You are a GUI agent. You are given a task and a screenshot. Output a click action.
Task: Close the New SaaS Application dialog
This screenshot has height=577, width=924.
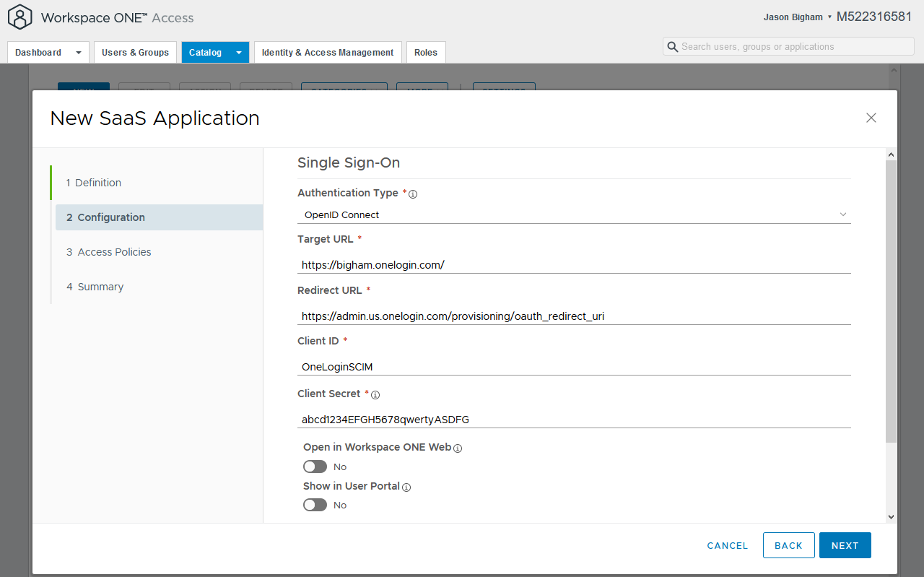click(871, 117)
